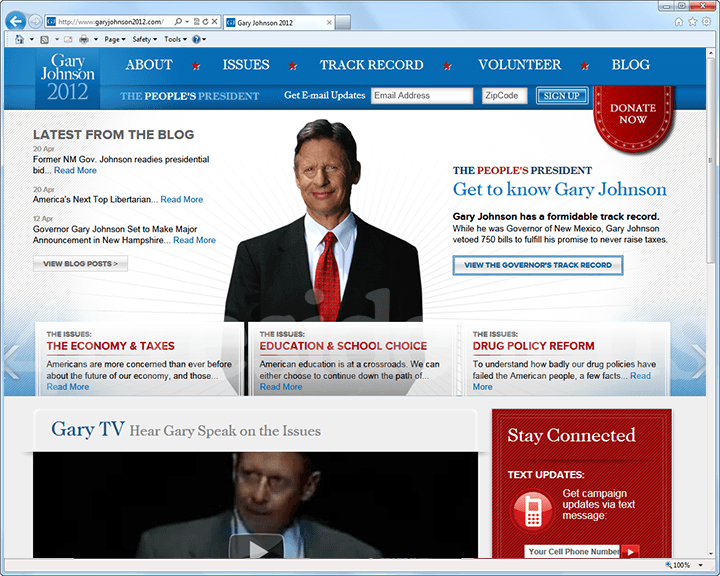720x576 pixels.
Task: Click the 100% zoom level indicator
Action: click(x=678, y=565)
